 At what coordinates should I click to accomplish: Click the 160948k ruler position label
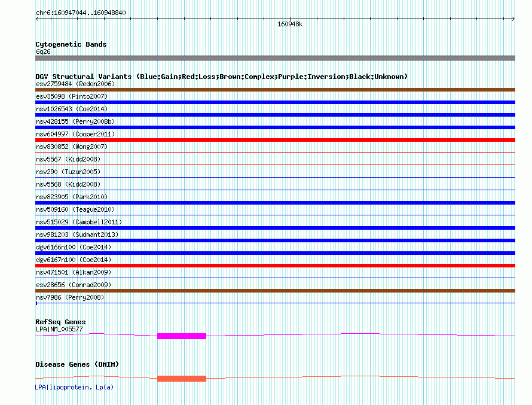coord(290,24)
